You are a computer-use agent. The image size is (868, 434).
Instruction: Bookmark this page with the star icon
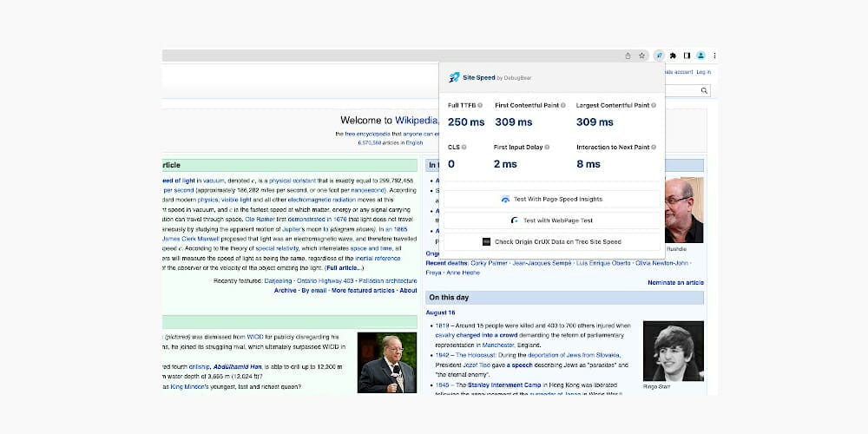(x=641, y=56)
